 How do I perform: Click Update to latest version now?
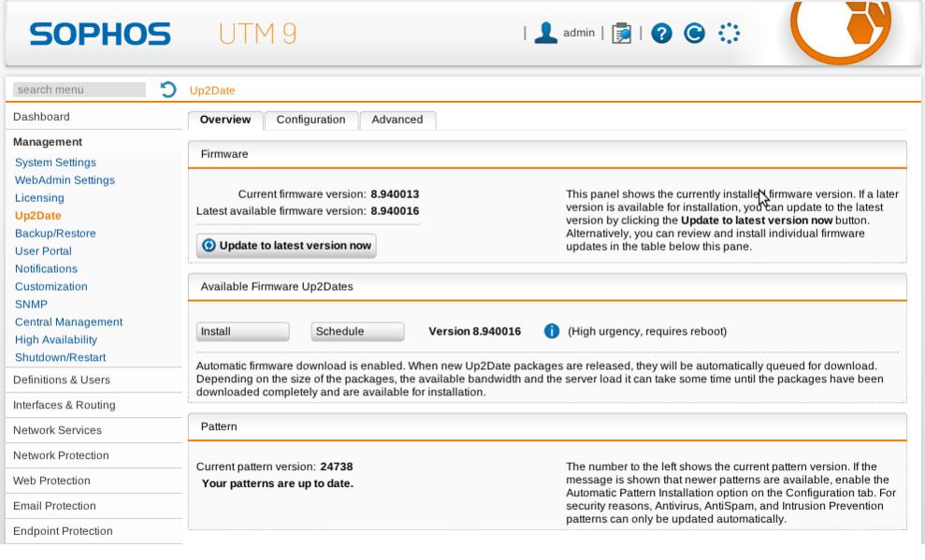[286, 246]
